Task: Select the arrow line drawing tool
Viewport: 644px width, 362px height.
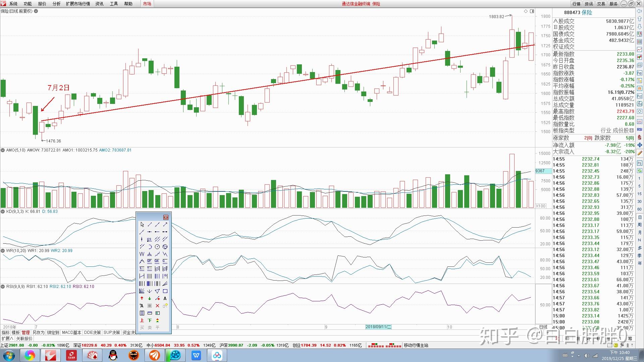Action: click(165, 224)
